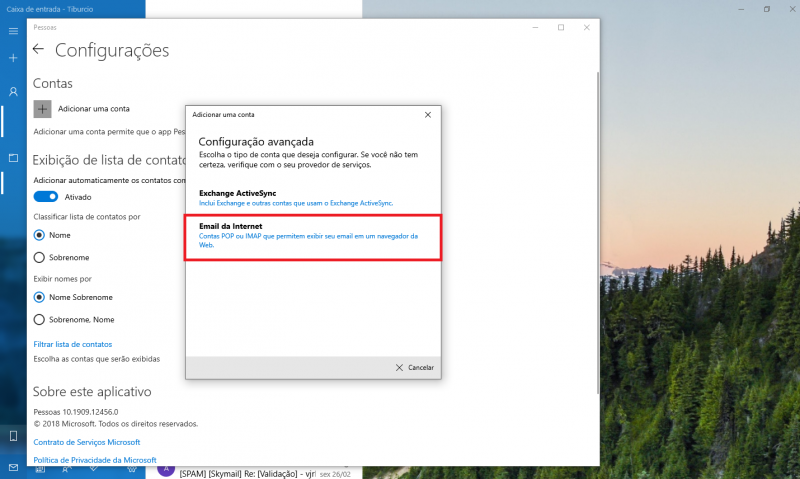Viewport: 800px width, 479px height.
Task: Open the accounts person icon in sidebar
Action: click(13, 92)
